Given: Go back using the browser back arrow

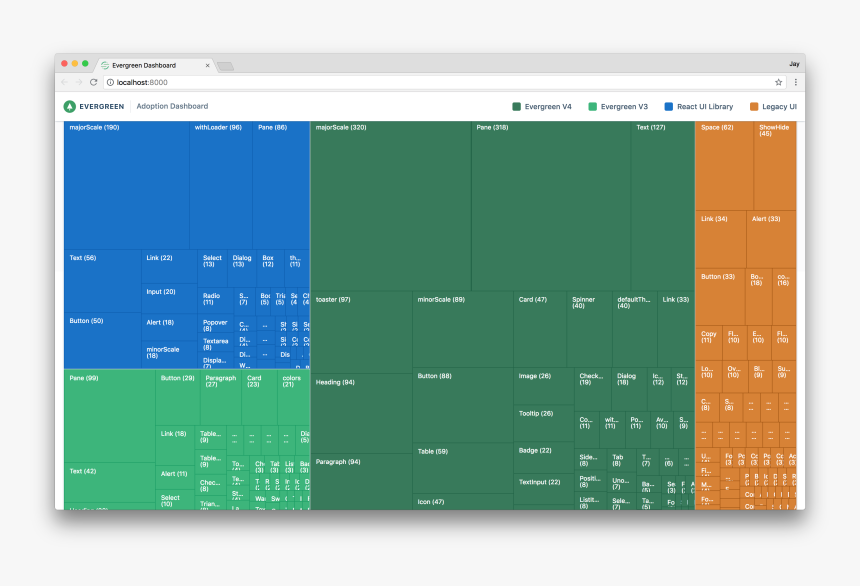Looking at the screenshot, I should pyautogui.click(x=65, y=82).
